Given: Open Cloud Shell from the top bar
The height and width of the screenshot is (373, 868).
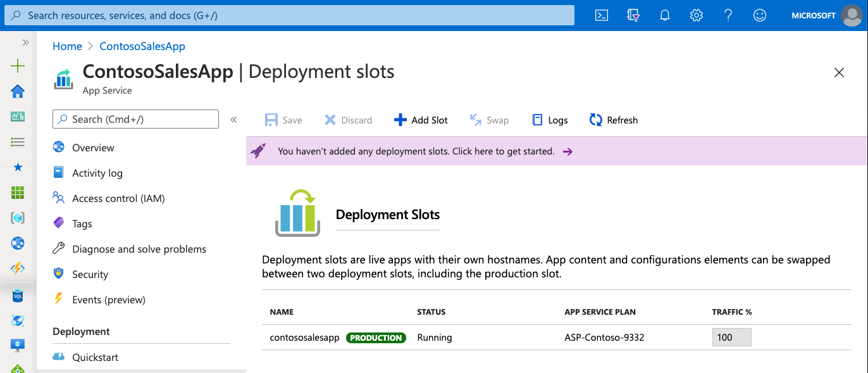Looking at the screenshot, I should 602,15.
